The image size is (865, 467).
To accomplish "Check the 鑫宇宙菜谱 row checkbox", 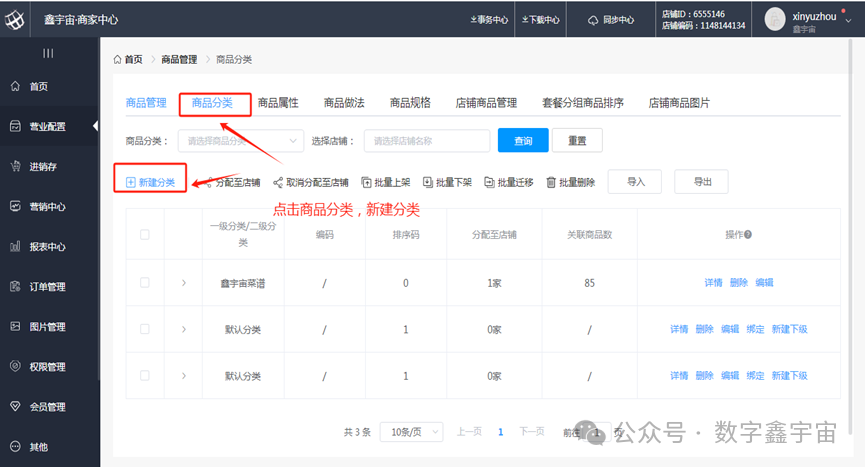I will (x=145, y=283).
